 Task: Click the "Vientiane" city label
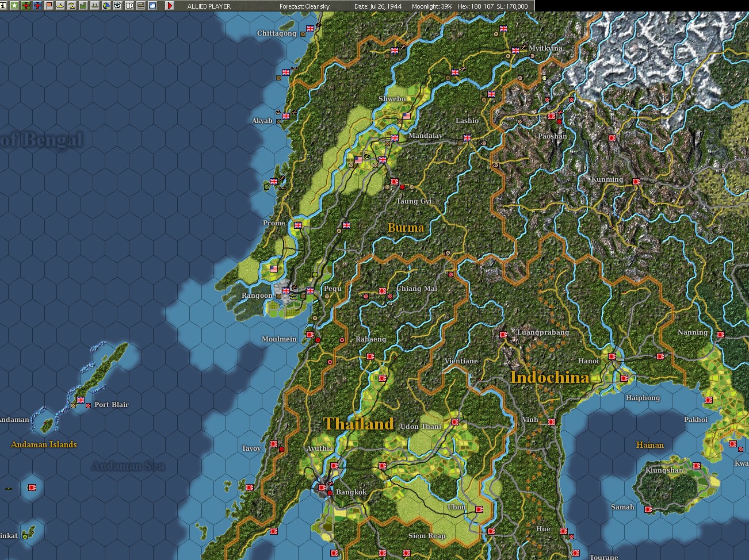(461, 361)
